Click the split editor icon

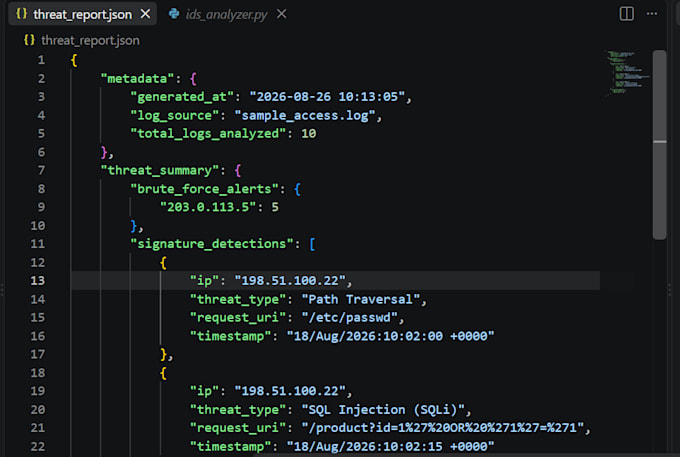626,14
